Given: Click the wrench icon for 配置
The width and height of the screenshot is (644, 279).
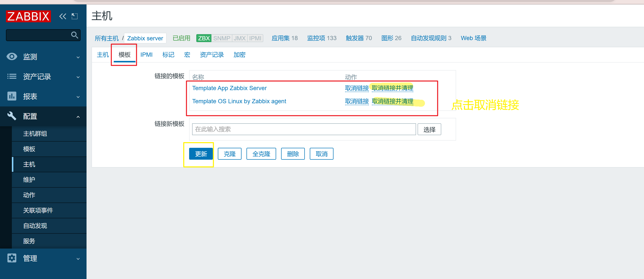Looking at the screenshot, I should coord(12,116).
